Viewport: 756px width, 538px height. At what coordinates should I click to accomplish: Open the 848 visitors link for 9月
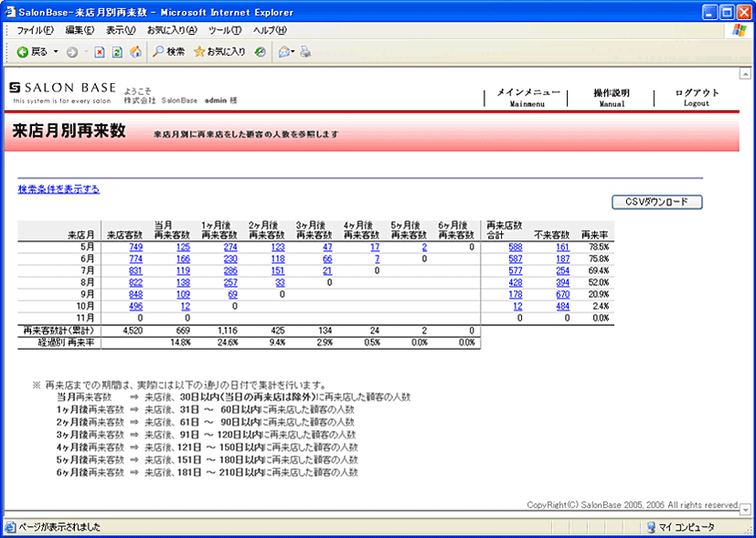(x=136, y=294)
